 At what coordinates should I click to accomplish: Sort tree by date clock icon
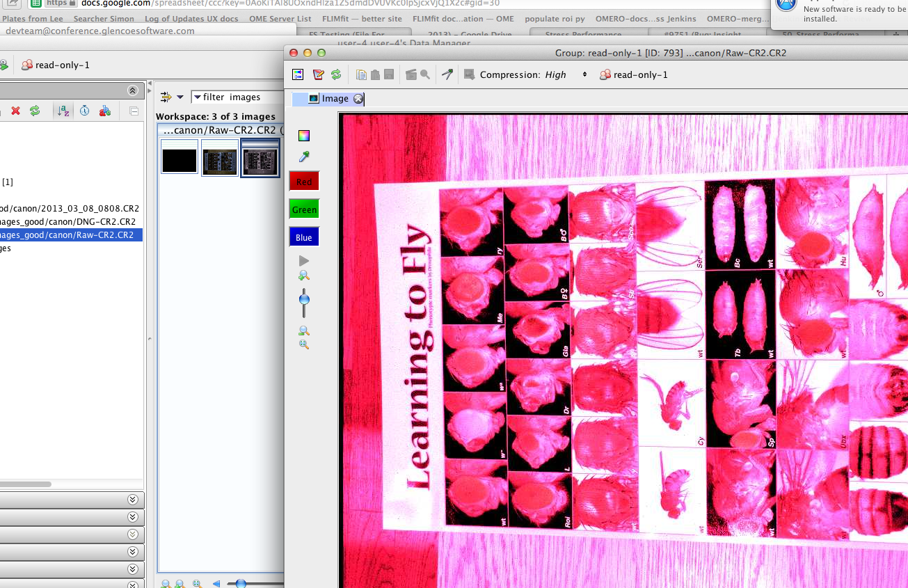pos(84,111)
